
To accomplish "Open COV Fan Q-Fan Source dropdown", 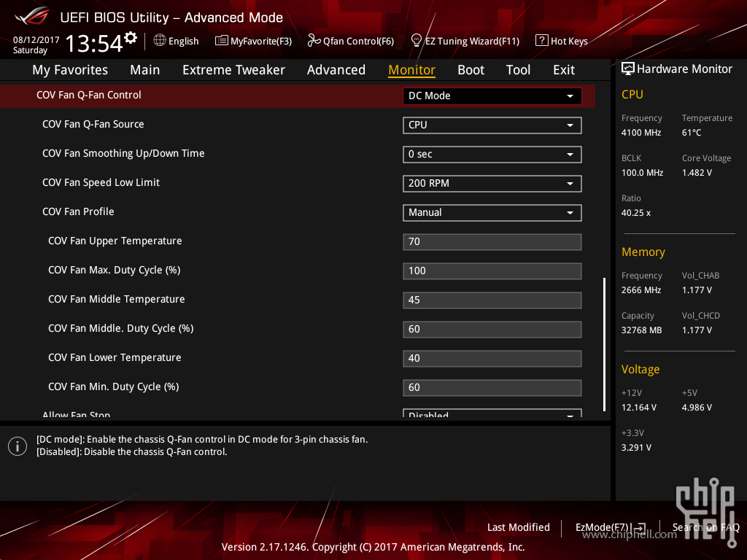I will coord(492,125).
